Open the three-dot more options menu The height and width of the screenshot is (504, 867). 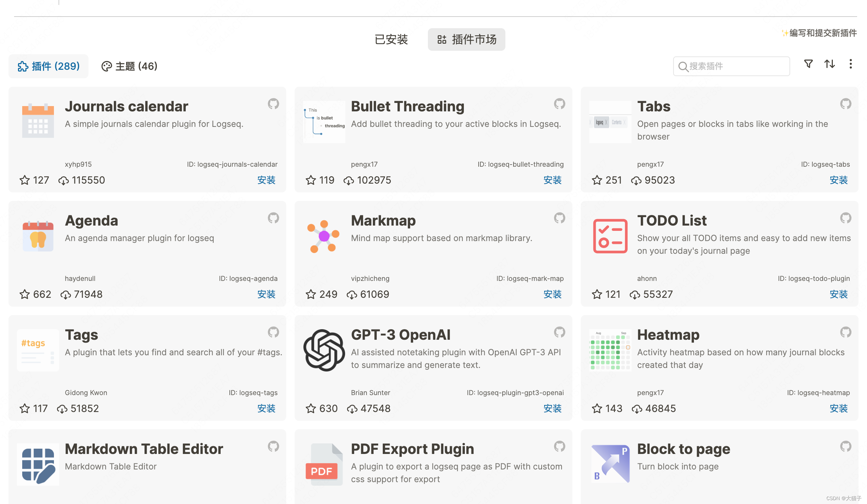(x=851, y=64)
